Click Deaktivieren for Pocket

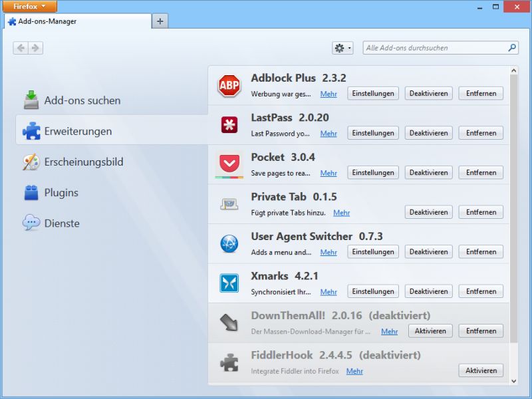428,172
